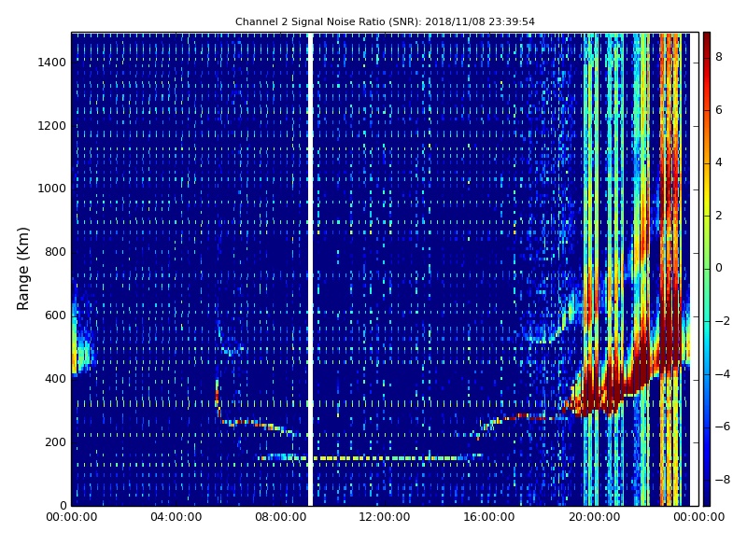Click the y-axis tick label 600
The width and height of the screenshot is (747, 560).
55,315
